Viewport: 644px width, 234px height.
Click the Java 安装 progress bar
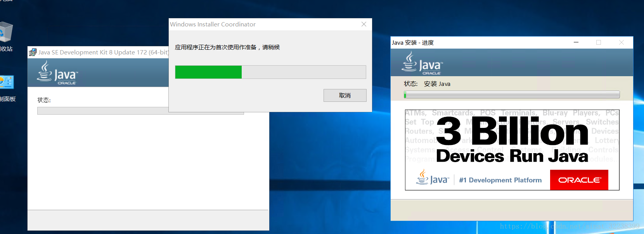pyautogui.click(x=512, y=94)
